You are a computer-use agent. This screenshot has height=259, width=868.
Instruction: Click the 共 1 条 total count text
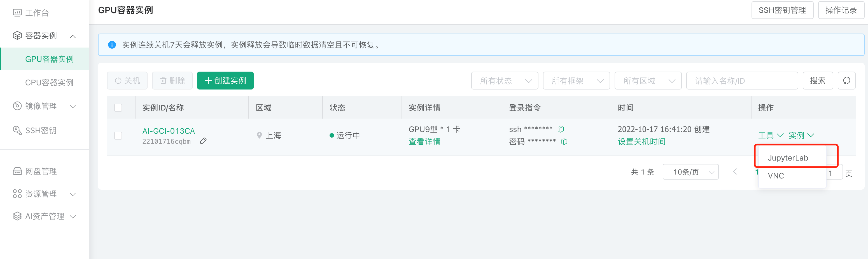pos(642,172)
